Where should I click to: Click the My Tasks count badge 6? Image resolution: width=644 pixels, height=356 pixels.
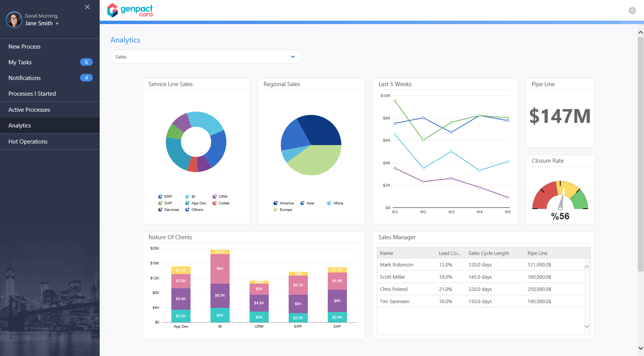pyautogui.click(x=86, y=62)
